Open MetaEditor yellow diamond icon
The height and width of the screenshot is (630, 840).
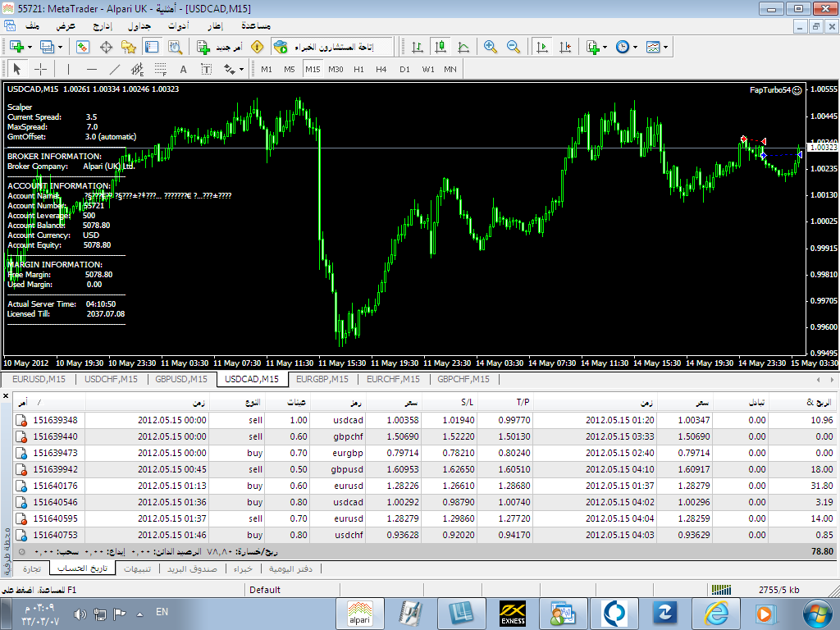(x=257, y=47)
